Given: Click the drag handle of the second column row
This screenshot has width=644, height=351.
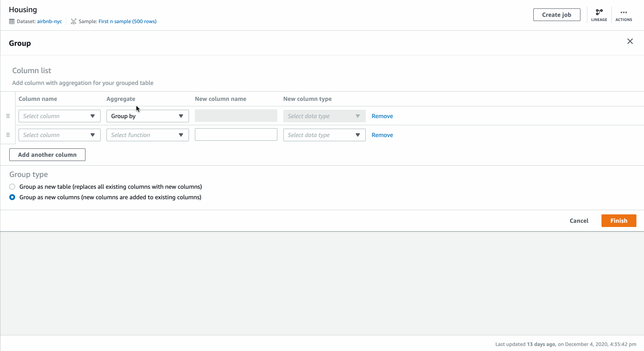Looking at the screenshot, I should (x=8, y=135).
